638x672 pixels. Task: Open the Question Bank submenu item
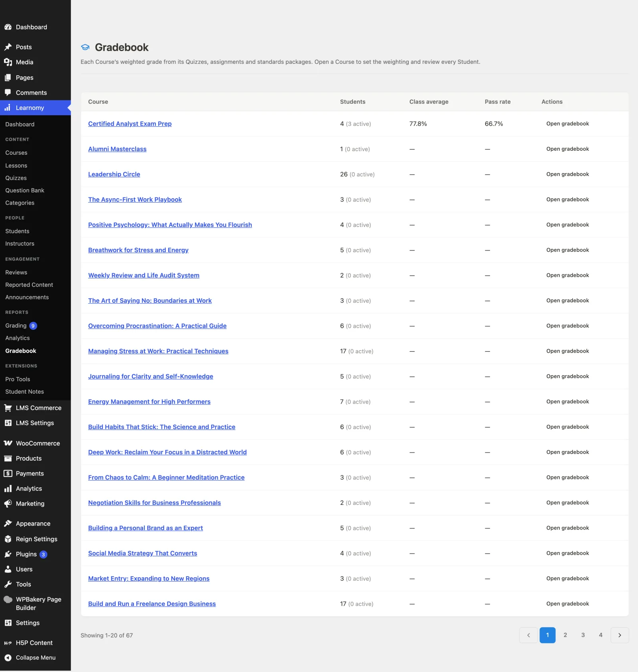coord(25,191)
